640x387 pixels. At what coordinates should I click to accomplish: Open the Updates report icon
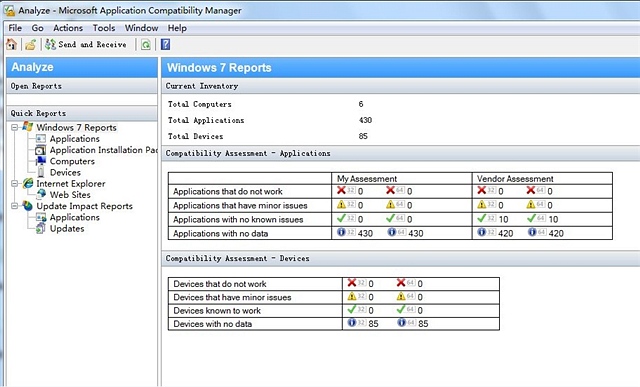pyautogui.click(x=40, y=228)
